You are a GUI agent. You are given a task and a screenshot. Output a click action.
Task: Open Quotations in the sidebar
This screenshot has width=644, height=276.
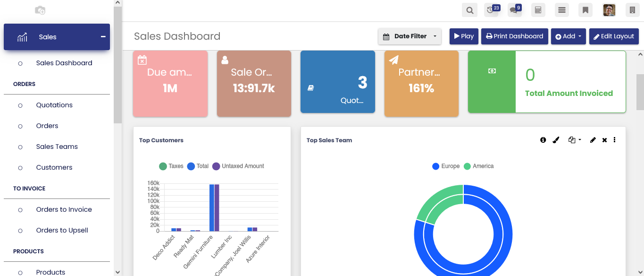pyautogui.click(x=54, y=105)
